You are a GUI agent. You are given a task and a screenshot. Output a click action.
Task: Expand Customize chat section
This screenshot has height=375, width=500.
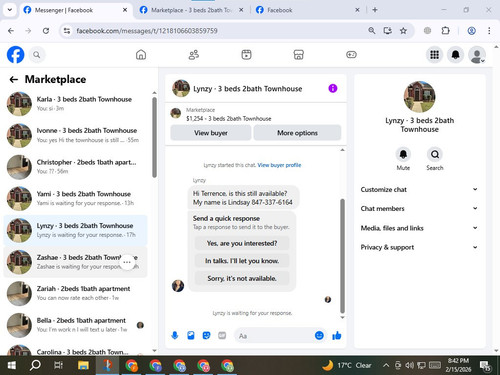pyautogui.click(x=419, y=189)
